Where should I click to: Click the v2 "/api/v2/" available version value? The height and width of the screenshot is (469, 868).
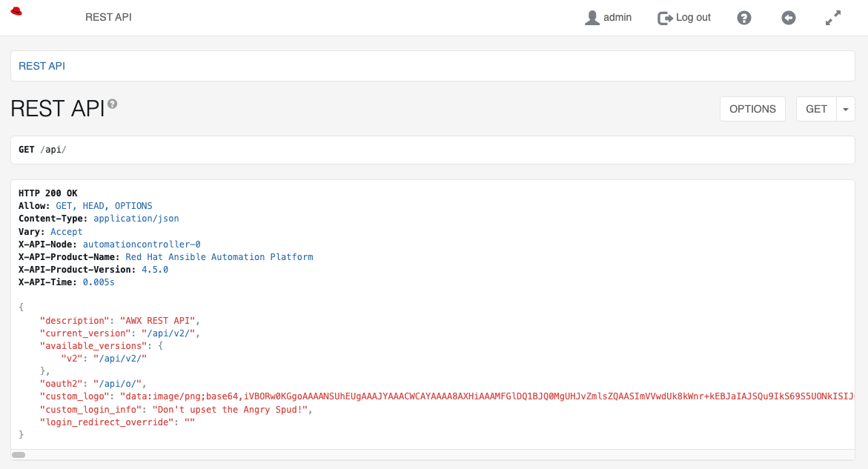coord(120,358)
